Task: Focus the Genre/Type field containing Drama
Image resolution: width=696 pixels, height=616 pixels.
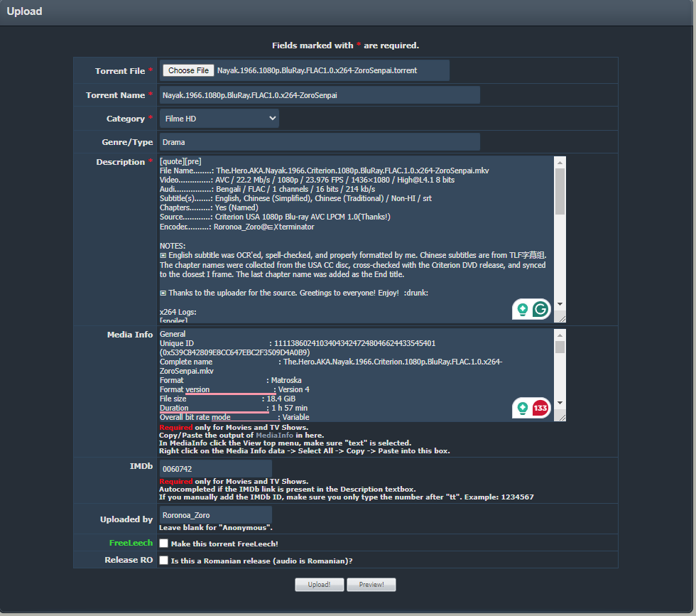Action: pos(320,142)
